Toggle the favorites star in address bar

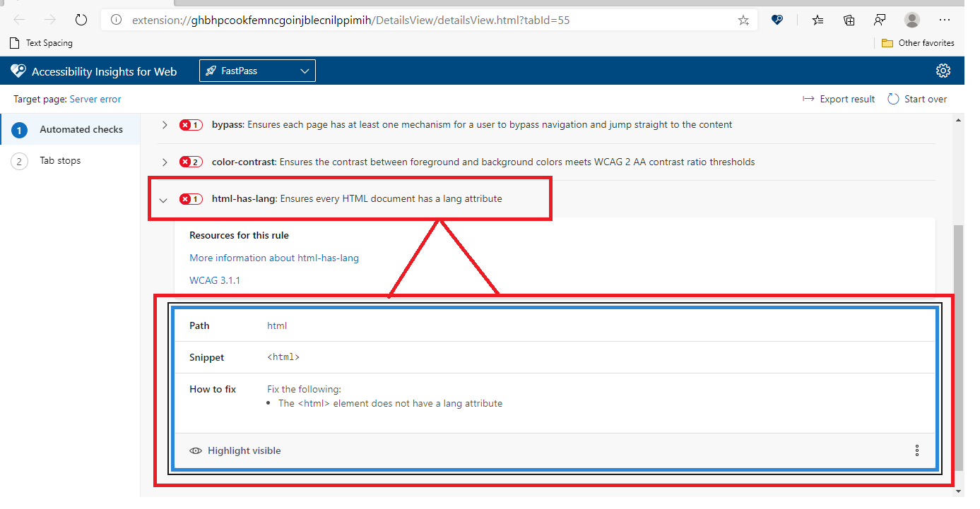[x=743, y=20]
